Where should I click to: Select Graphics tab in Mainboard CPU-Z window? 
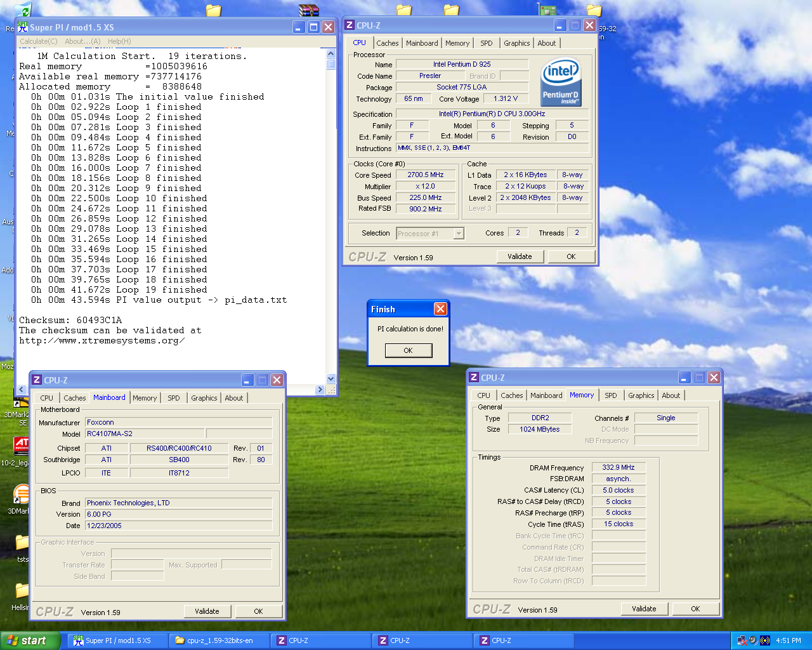(204, 398)
